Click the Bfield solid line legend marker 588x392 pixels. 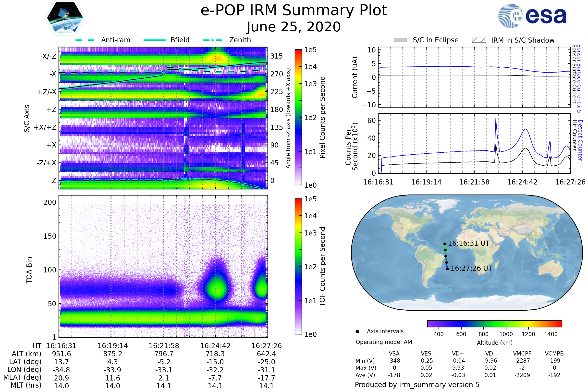coord(155,40)
